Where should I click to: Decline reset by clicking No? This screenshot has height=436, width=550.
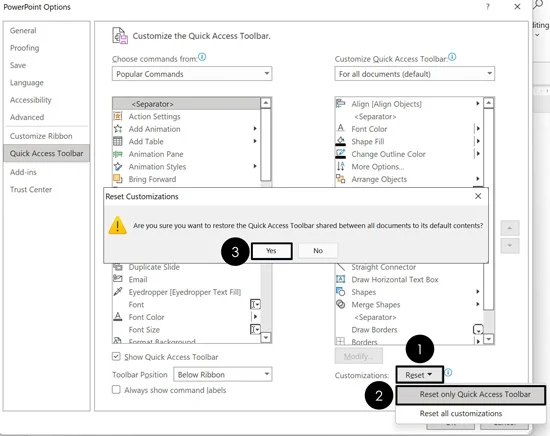(318, 251)
